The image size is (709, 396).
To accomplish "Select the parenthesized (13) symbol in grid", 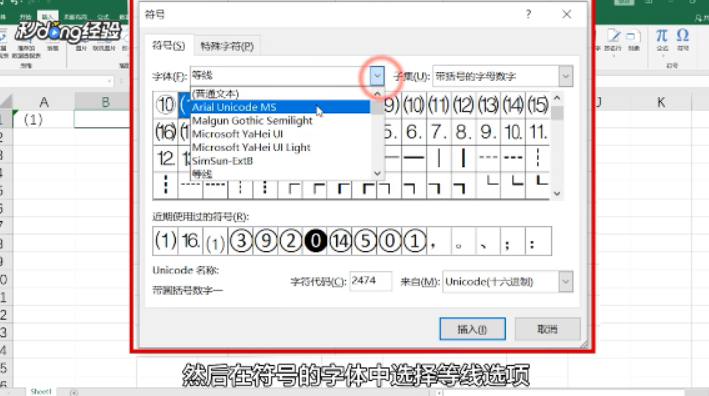I will click(x=488, y=105).
